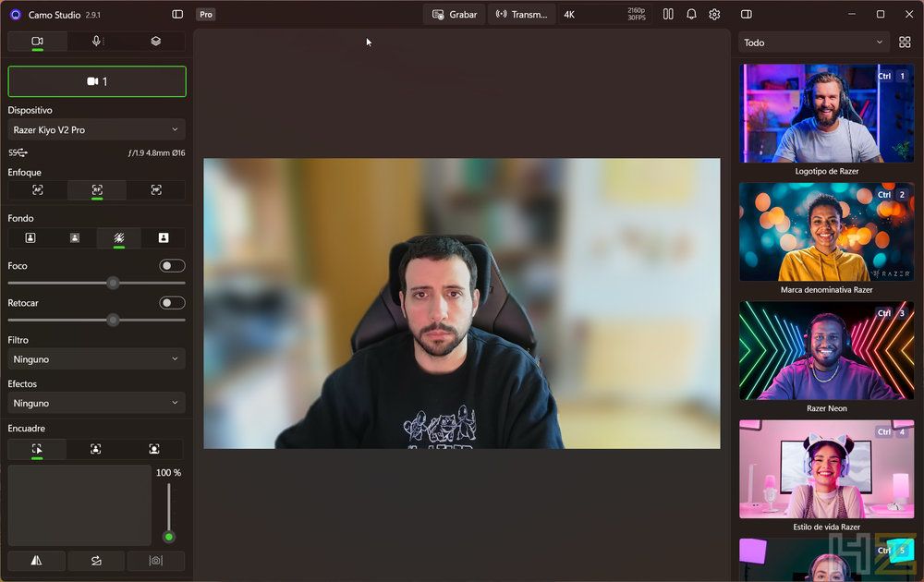The height and width of the screenshot is (582, 924).
Task: Toggle the left sidebar panel icon
Action: [x=177, y=14]
